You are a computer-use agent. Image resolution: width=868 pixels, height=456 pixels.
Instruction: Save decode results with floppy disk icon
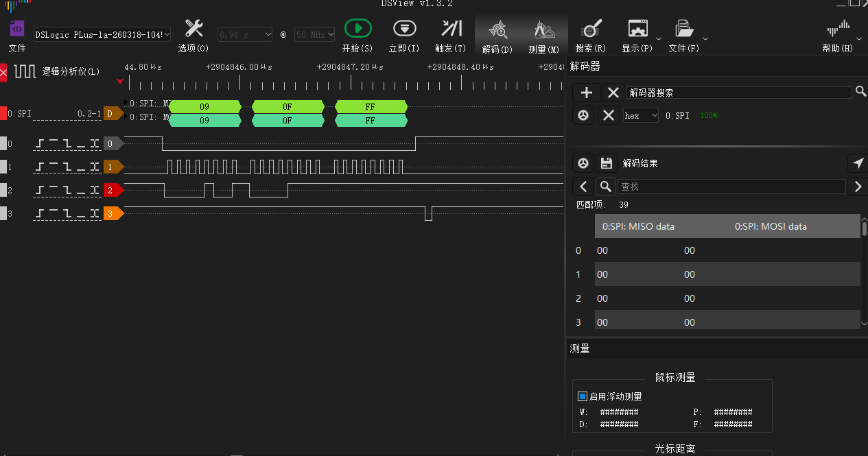(606, 163)
